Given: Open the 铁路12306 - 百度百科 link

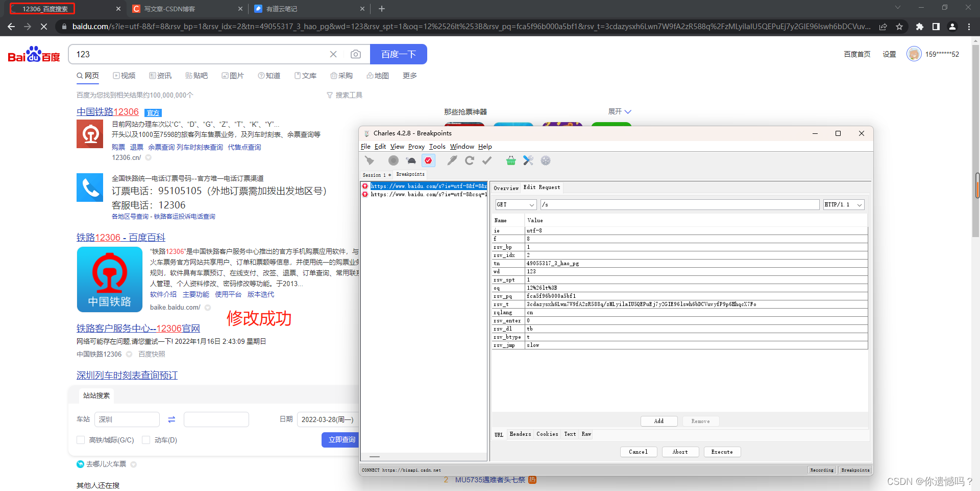Looking at the screenshot, I should pos(121,238).
